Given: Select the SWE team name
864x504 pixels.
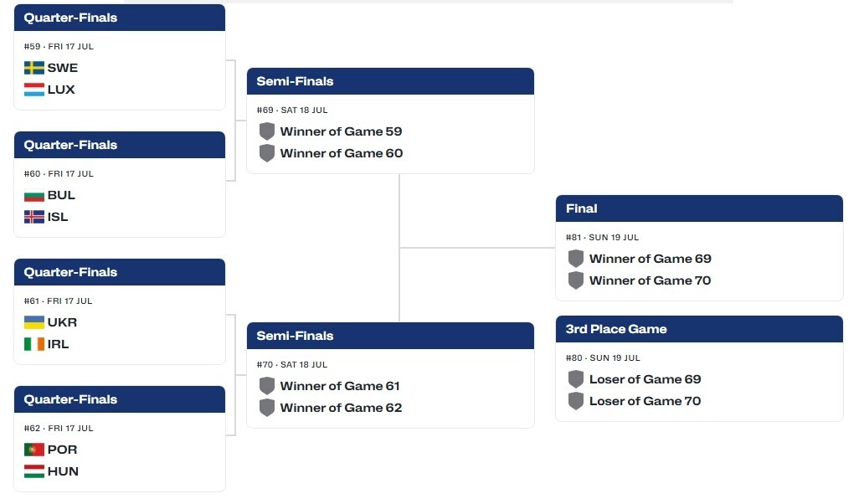Looking at the screenshot, I should tap(63, 68).
